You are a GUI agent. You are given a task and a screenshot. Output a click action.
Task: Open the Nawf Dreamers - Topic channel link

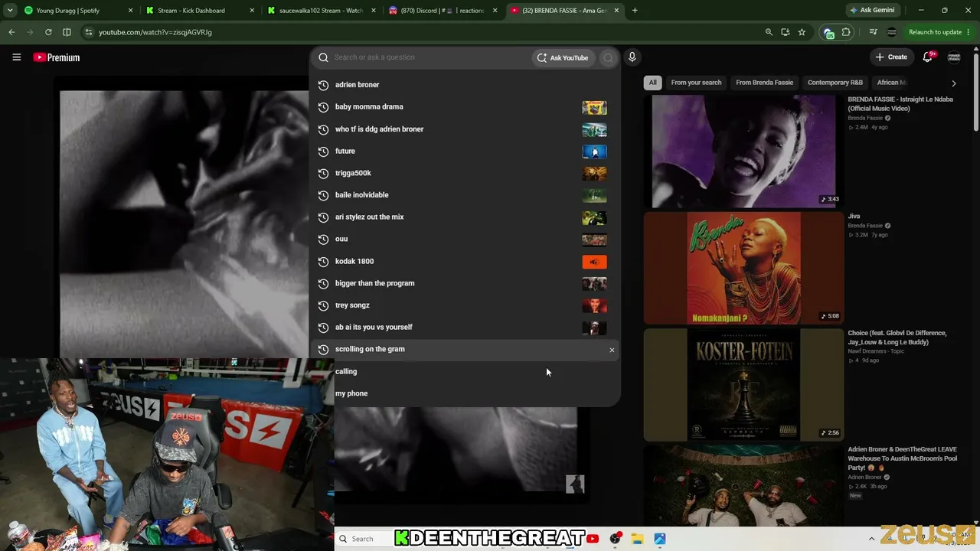pos(876,351)
